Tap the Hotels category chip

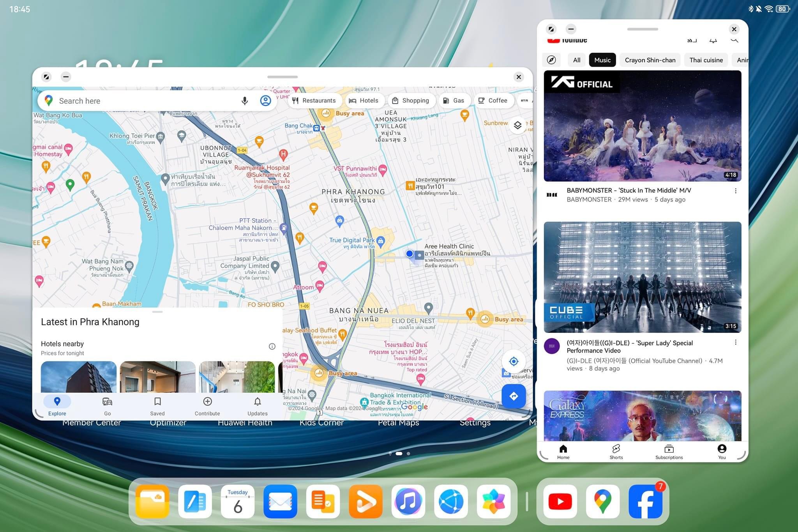click(x=364, y=101)
